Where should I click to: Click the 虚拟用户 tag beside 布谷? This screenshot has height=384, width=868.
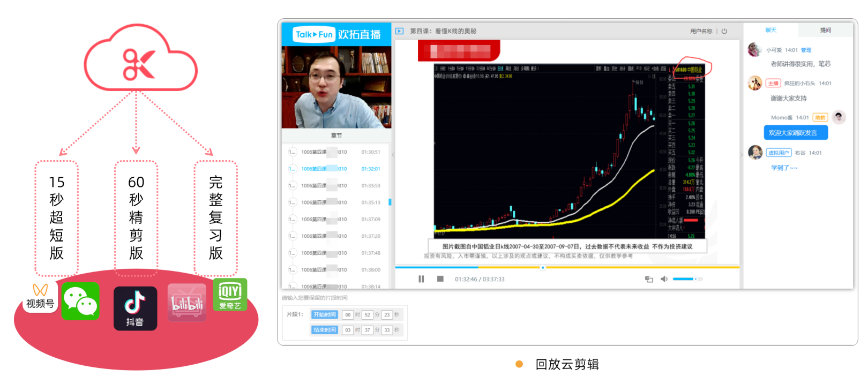(x=779, y=153)
